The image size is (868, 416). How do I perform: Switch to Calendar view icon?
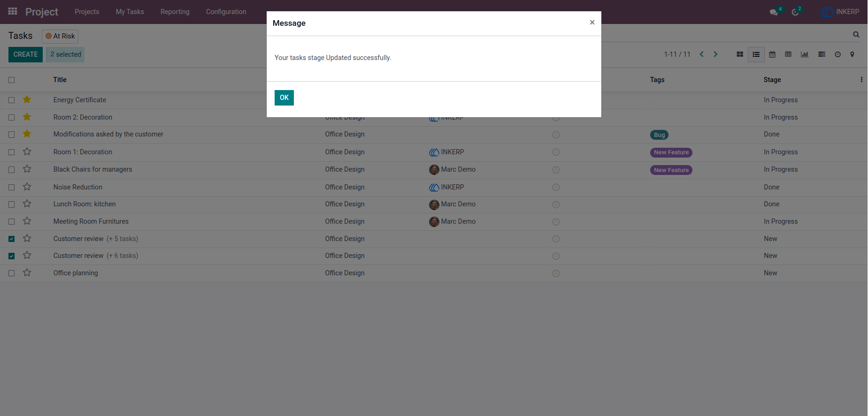pyautogui.click(x=772, y=54)
